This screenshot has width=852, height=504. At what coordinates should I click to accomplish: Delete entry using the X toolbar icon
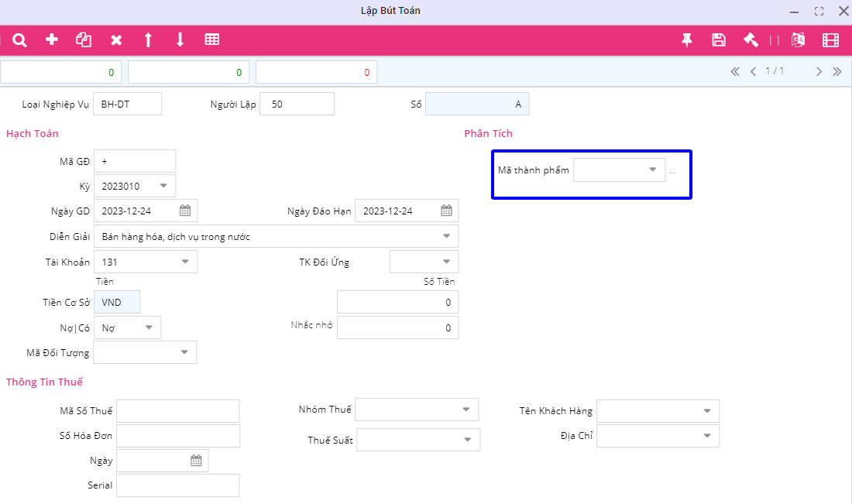pyautogui.click(x=116, y=40)
